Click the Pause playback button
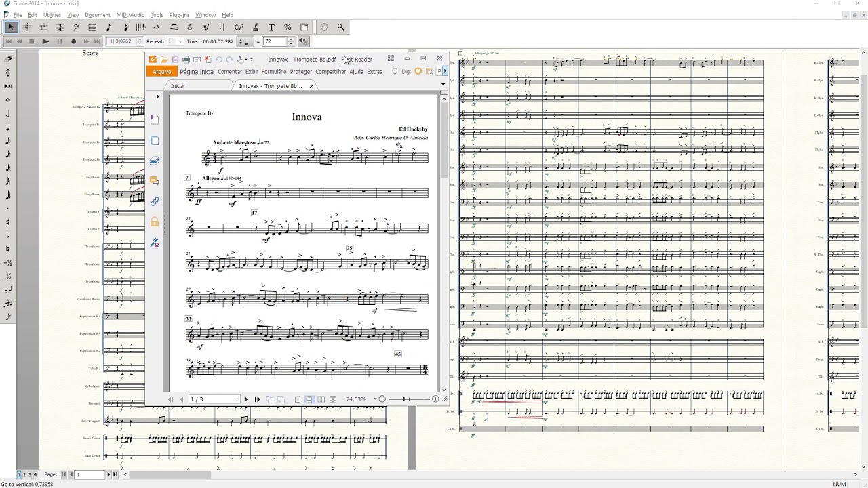The height and width of the screenshot is (488, 868). pos(60,41)
